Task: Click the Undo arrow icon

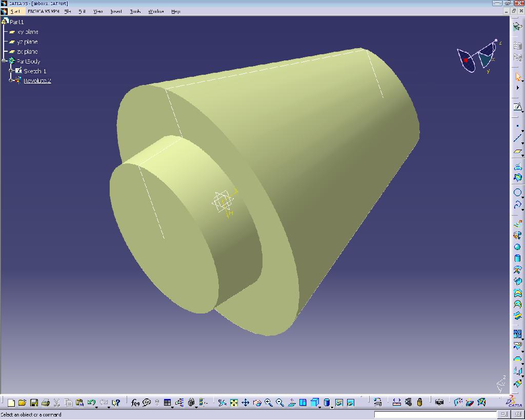Action: click(x=91, y=403)
